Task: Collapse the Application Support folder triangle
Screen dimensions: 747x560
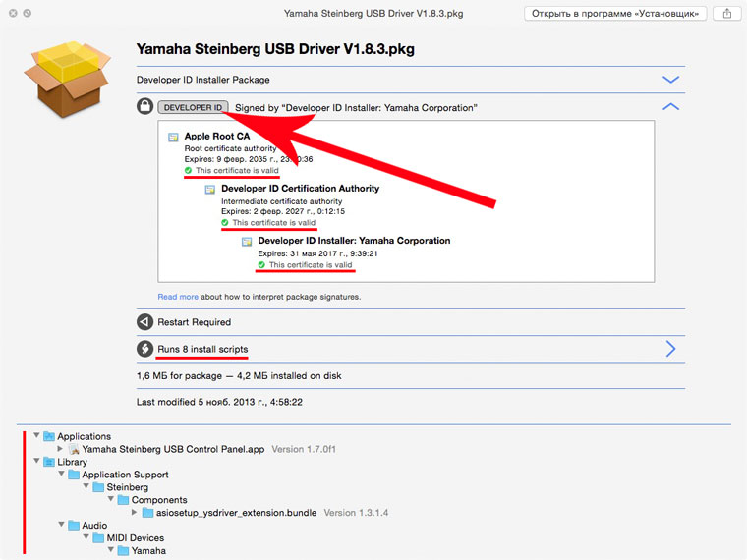Action: tap(62, 474)
